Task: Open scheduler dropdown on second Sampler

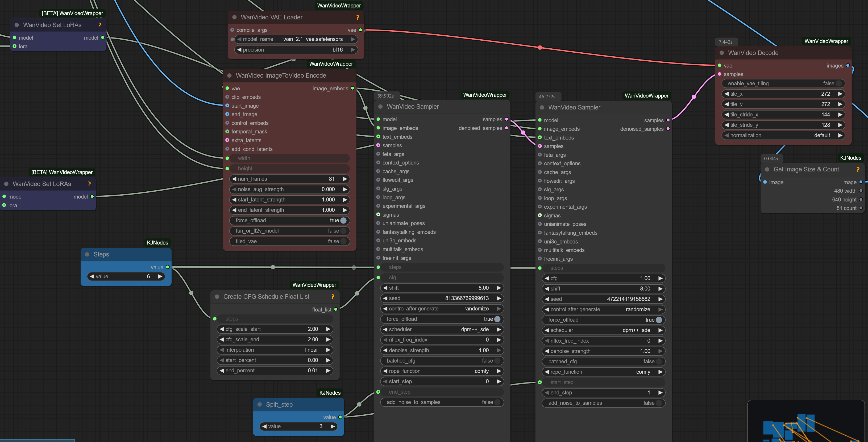Action: coord(604,330)
